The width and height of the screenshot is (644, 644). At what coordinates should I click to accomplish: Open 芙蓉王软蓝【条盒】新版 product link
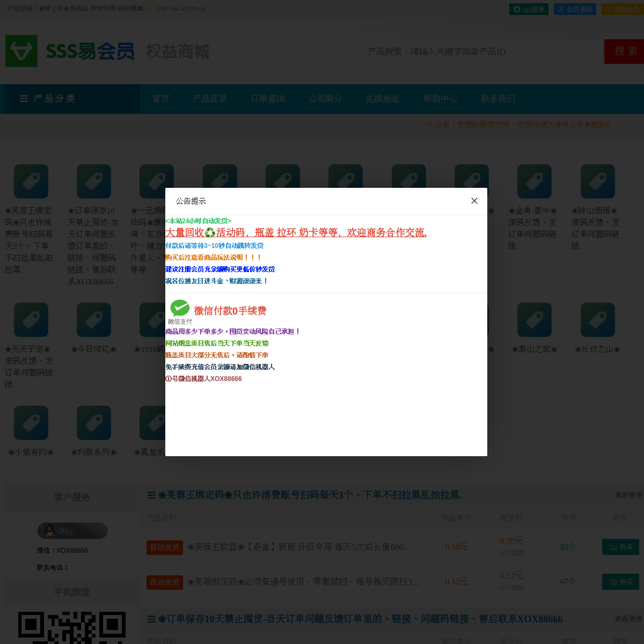[x=296, y=547]
